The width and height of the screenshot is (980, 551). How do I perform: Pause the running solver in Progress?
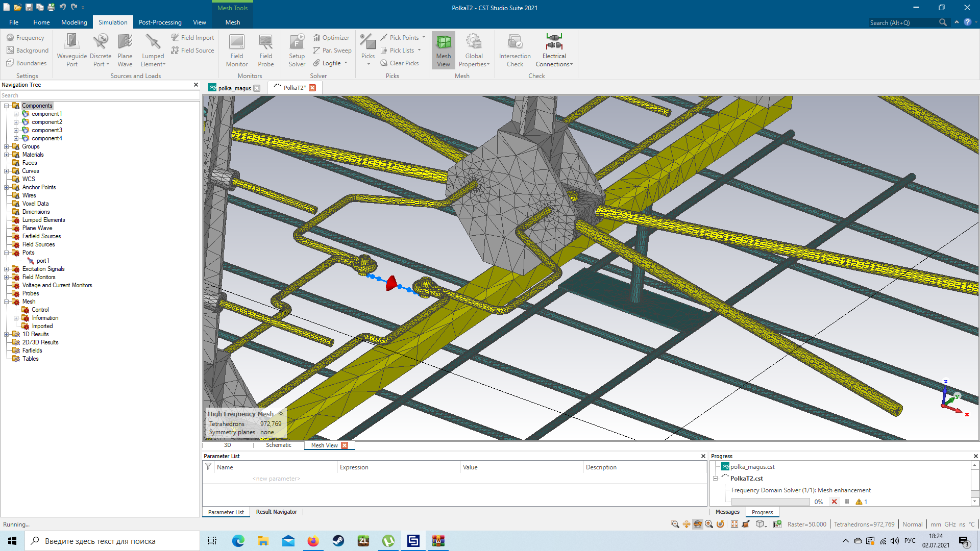(847, 502)
